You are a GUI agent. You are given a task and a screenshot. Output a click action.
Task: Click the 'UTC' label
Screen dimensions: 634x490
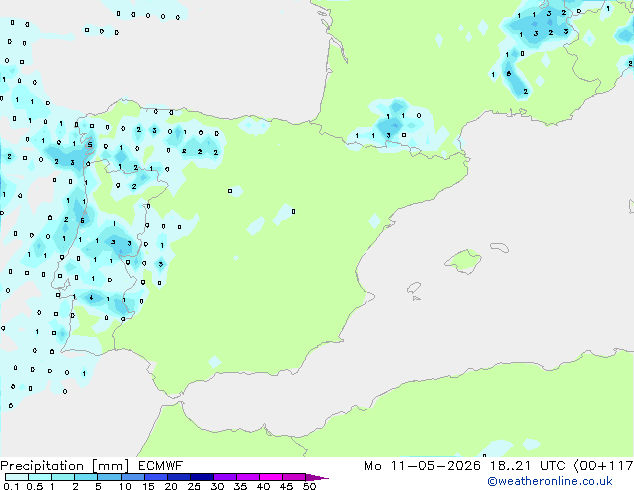pyautogui.click(x=552, y=466)
